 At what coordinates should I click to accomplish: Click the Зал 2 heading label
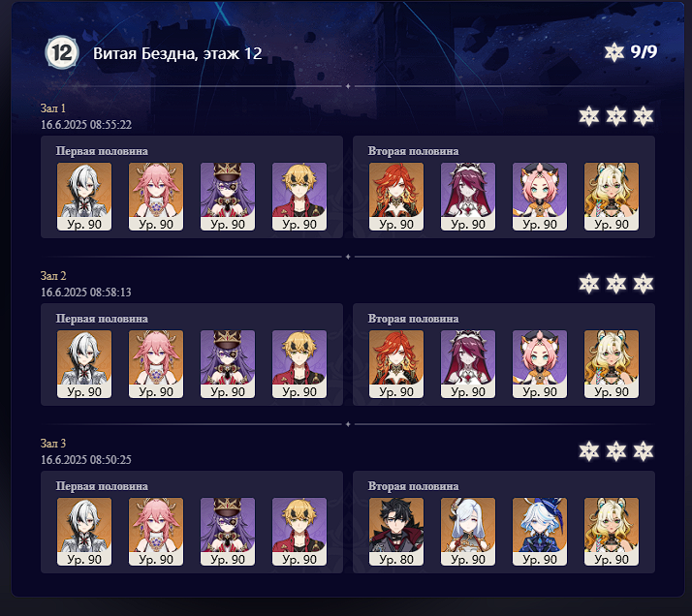53,276
